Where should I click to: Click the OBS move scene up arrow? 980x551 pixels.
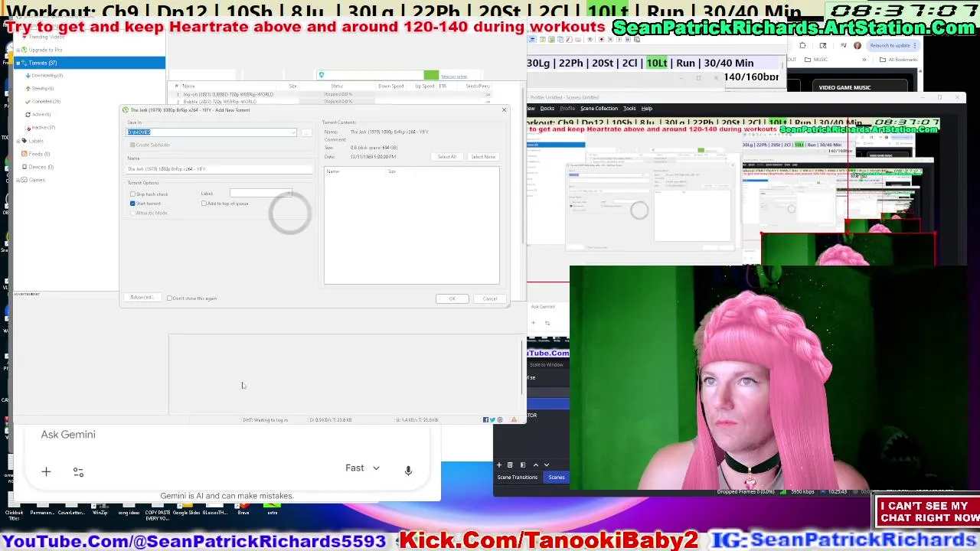(x=535, y=465)
